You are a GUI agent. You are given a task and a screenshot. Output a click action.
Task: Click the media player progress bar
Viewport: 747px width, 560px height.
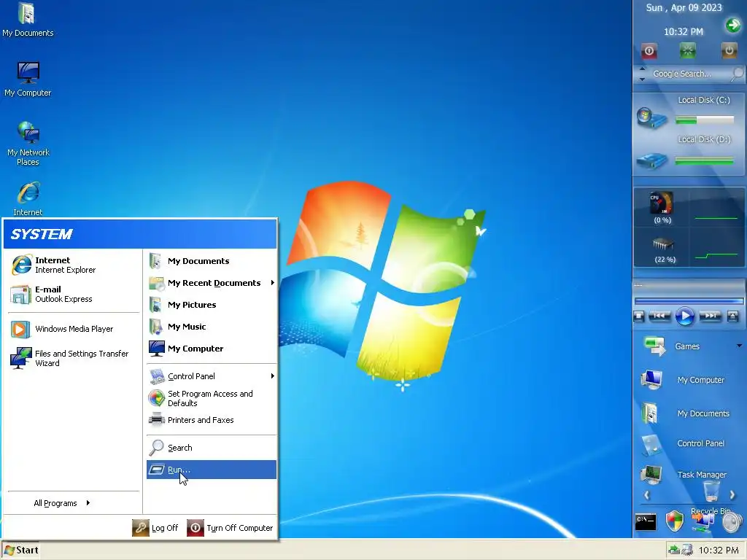click(689, 301)
